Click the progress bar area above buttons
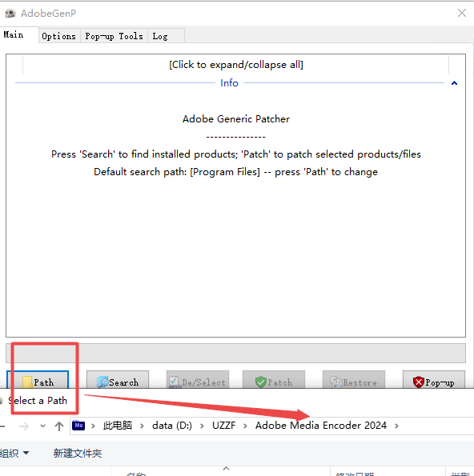The height and width of the screenshot is (476, 474). tap(235, 353)
